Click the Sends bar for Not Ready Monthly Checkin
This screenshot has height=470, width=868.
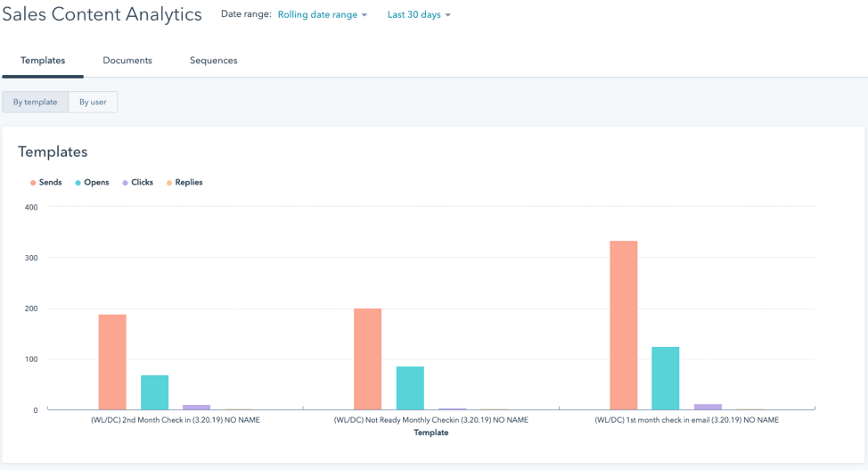click(x=367, y=359)
